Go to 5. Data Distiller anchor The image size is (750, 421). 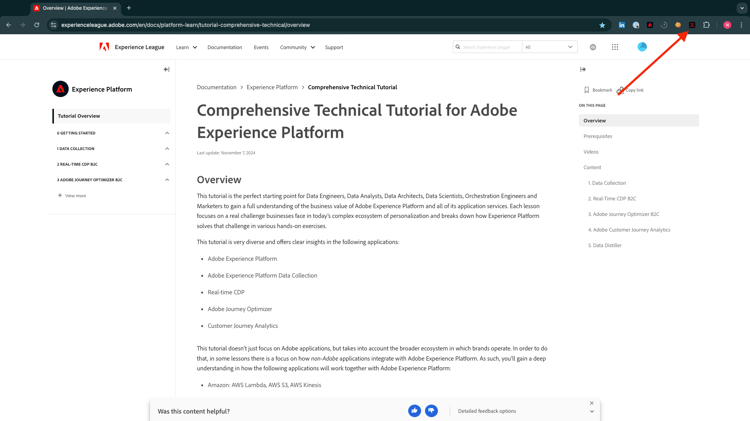[605, 245]
